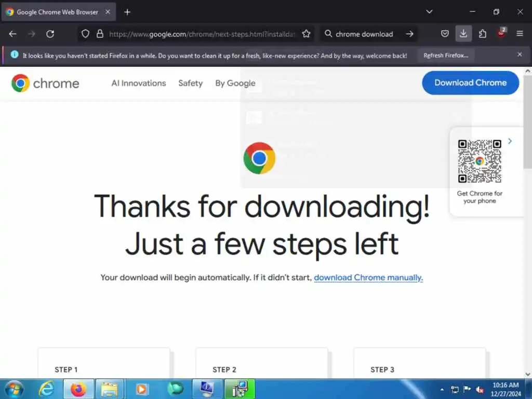
Task: Click the page vertical scrollbar thumb
Action: (x=528, y=122)
